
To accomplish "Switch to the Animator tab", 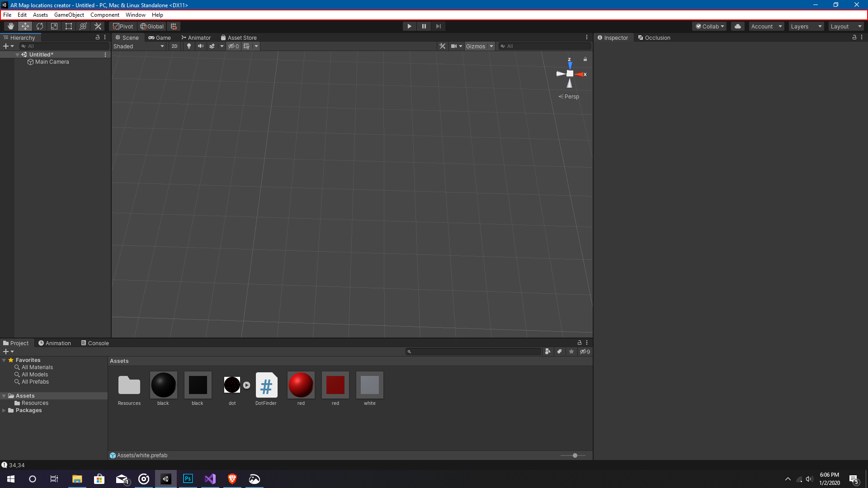I will (x=196, y=38).
